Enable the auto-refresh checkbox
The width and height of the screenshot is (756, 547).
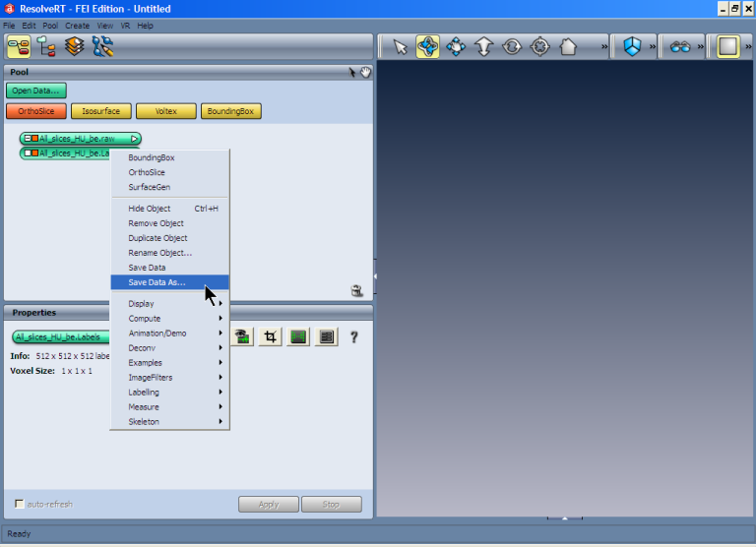click(20, 505)
